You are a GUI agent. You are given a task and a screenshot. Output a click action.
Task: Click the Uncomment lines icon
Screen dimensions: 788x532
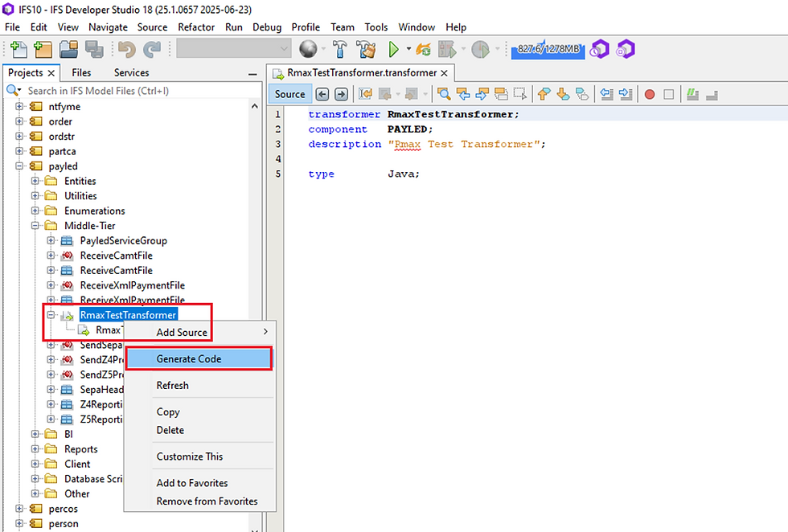(x=712, y=94)
